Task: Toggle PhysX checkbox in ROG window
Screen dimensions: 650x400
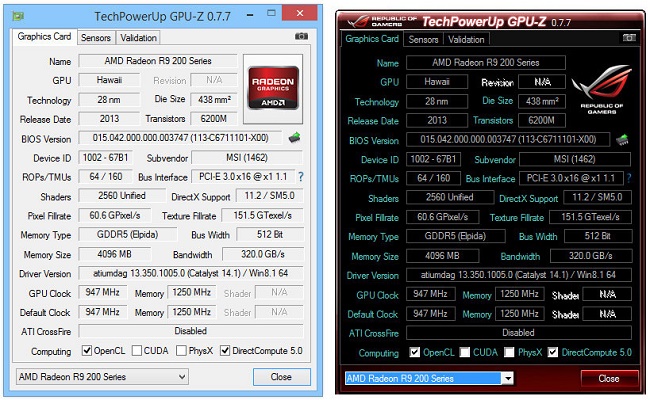Action: (509, 352)
